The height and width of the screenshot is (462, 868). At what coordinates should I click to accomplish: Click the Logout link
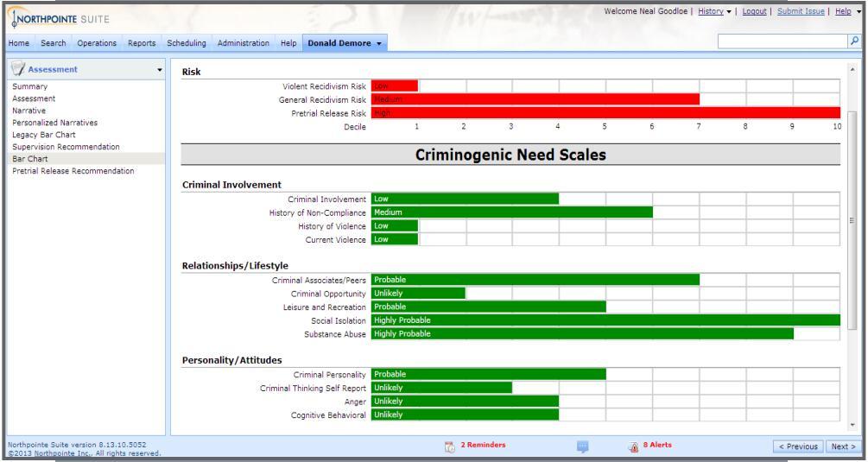[754, 11]
